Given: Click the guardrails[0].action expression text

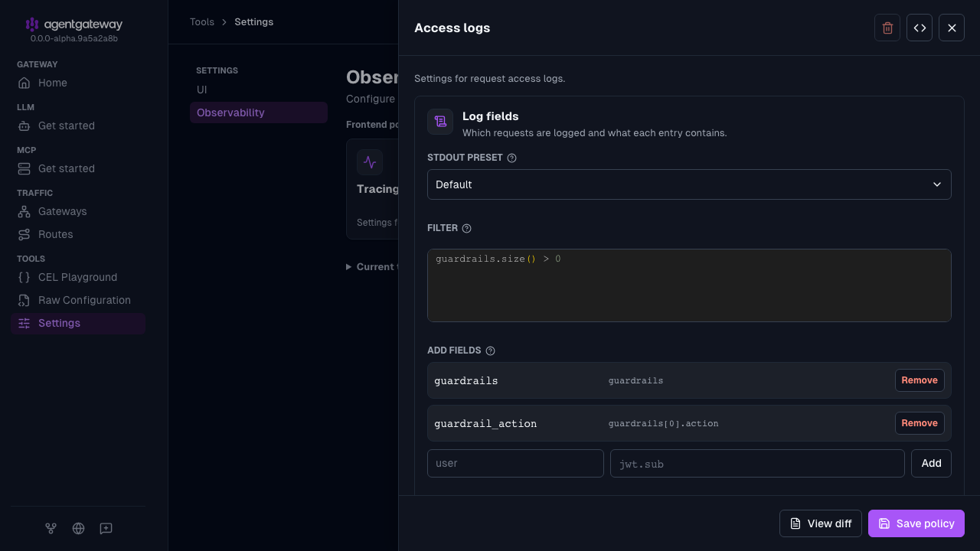Looking at the screenshot, I should coord(663,423).
